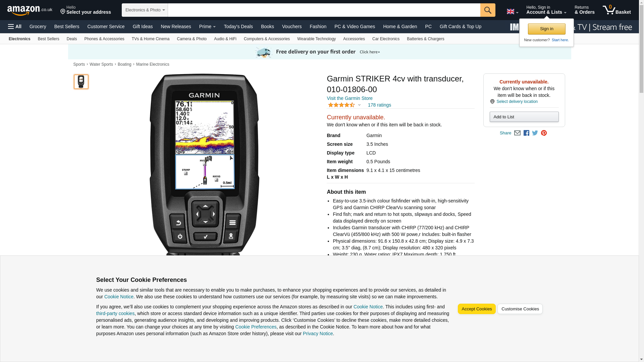This screenshot has width=644, height=362.
Task: Click the yellow Sign in button
Action: 546,29
